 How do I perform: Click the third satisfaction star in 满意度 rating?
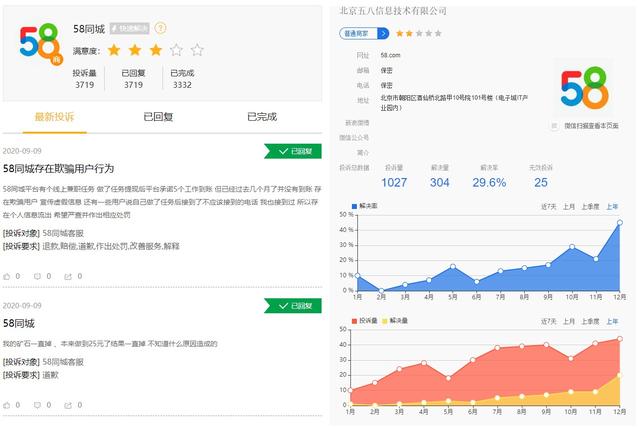156,50
